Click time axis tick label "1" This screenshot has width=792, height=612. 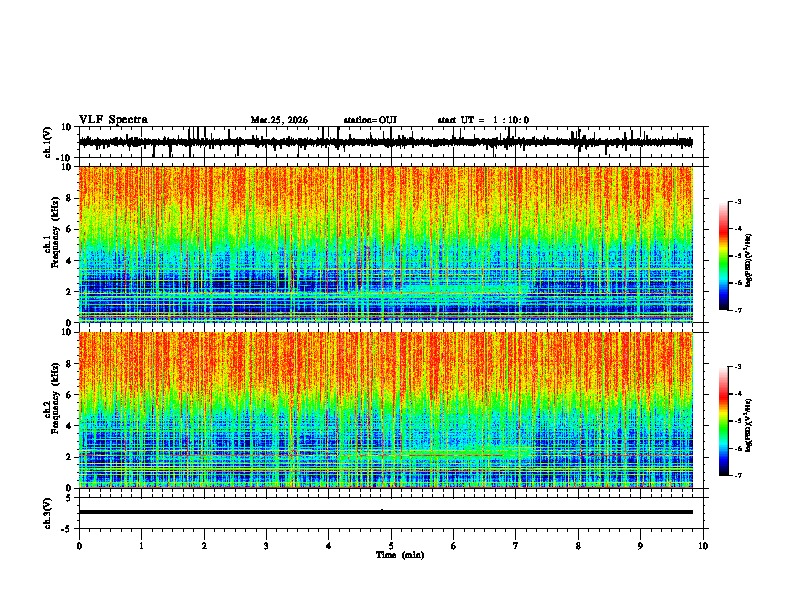click(x=141, y=546)
